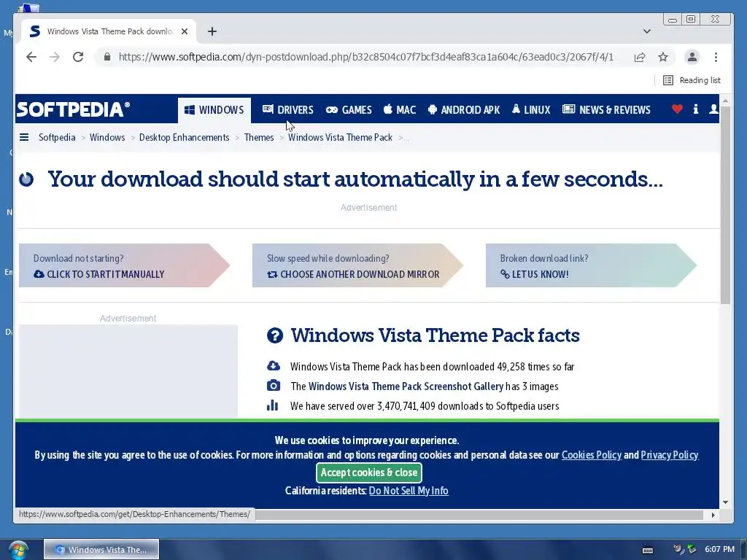747x560 pixels.
Task: Open the Privacy Policy link
Action: point(670,455)
